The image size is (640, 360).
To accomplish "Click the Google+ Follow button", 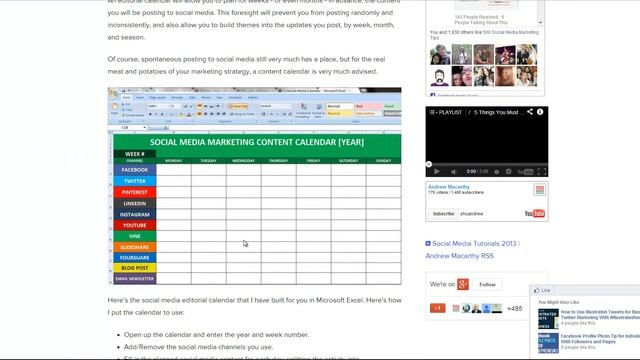I will pyautogui.click(x=487, y=284).
